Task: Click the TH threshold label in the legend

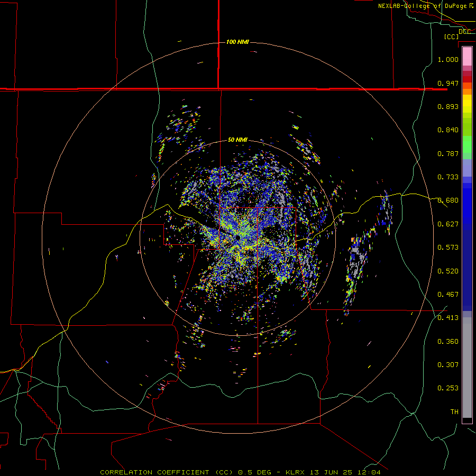Action: [x=454, y=412]
